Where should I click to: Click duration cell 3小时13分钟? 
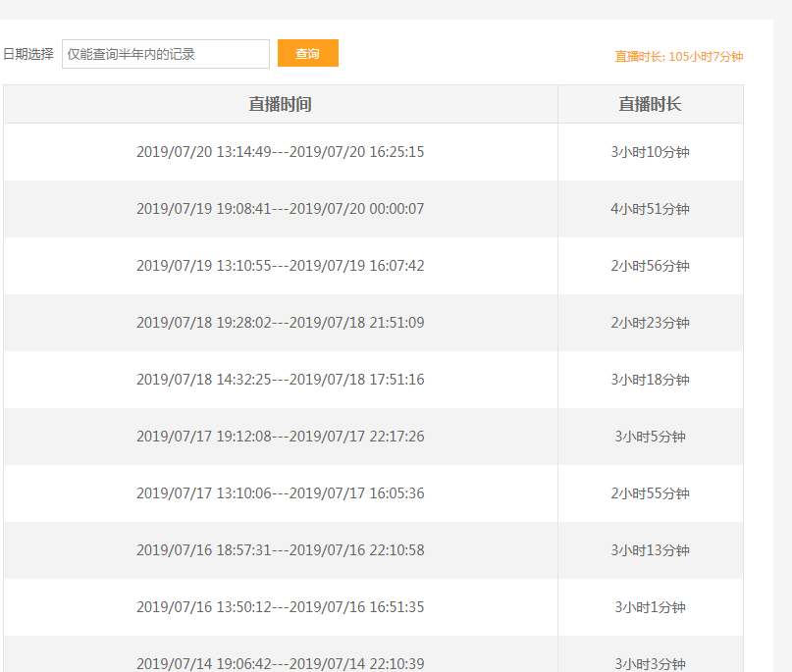[650, 550]
